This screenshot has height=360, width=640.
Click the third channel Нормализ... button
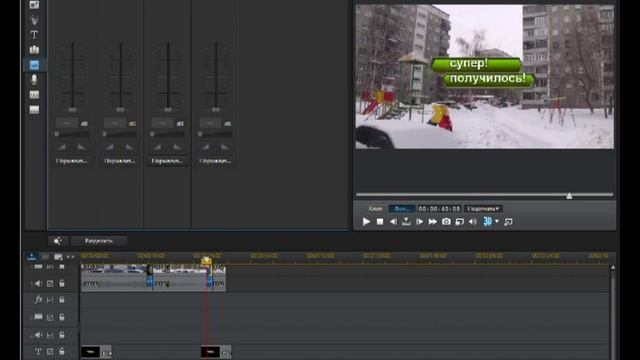(x=167, y=161)
